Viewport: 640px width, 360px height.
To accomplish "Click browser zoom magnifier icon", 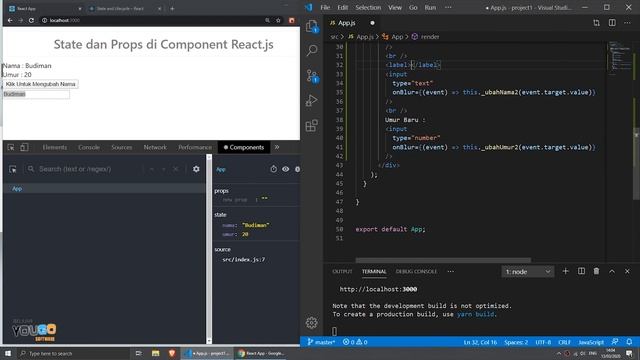I will 267,20.
